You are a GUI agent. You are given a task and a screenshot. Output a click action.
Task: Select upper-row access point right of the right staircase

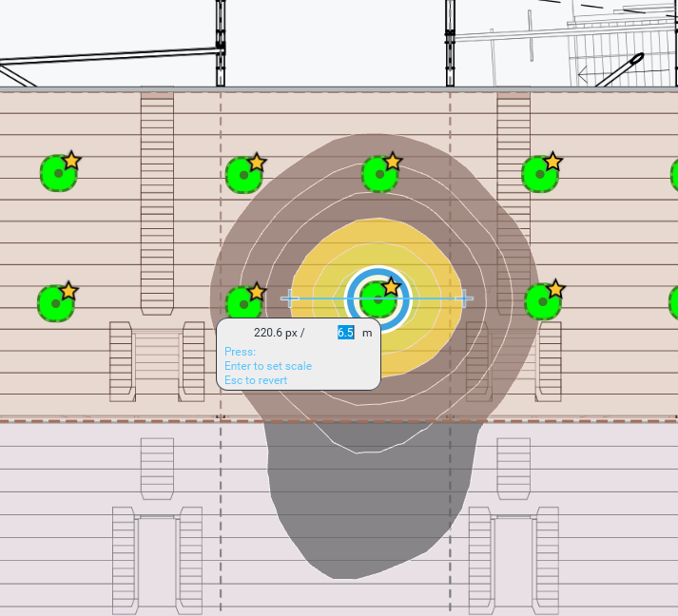pos(540,174)
